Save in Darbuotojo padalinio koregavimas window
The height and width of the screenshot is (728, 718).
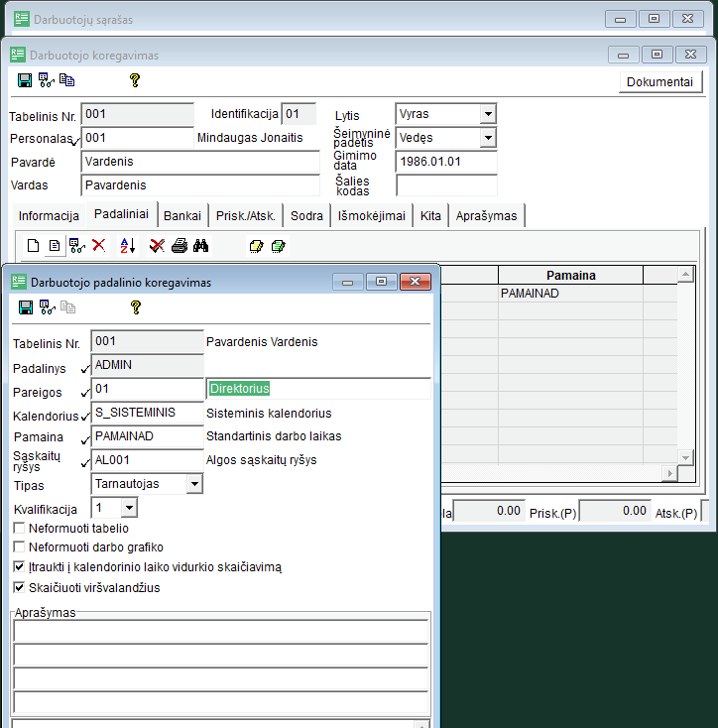[26, 307]
